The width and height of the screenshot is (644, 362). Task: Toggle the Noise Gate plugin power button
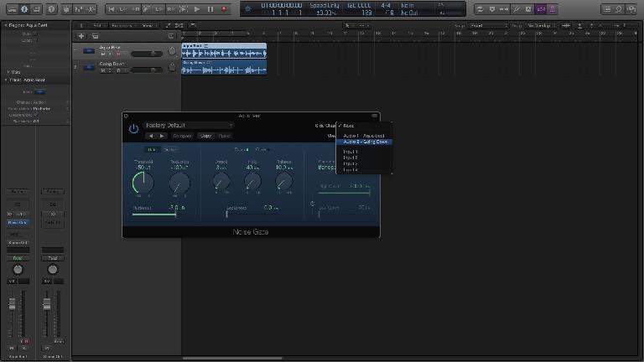133,129
